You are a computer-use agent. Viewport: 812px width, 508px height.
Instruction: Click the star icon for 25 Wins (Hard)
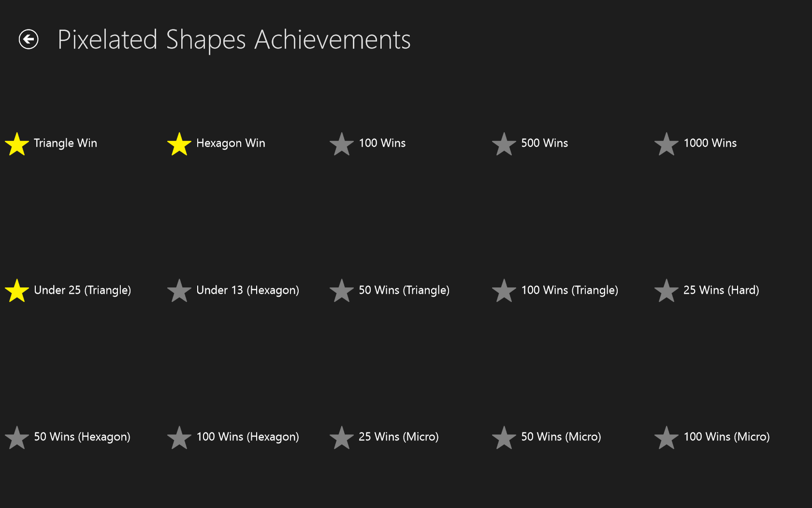click(x=667, y=291)
